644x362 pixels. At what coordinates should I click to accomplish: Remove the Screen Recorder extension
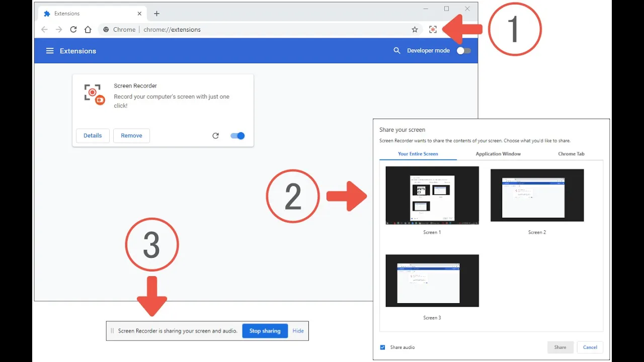pyautogui.click(x=131, y=136)
